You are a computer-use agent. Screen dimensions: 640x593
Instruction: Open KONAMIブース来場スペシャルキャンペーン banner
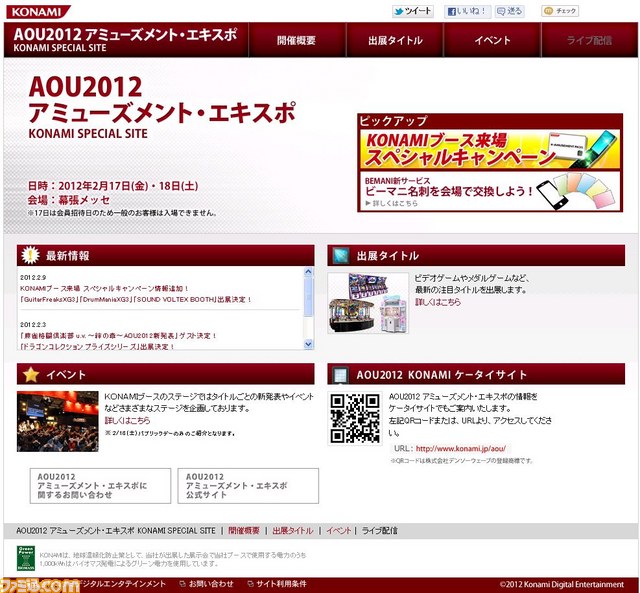tap(490, 149)
